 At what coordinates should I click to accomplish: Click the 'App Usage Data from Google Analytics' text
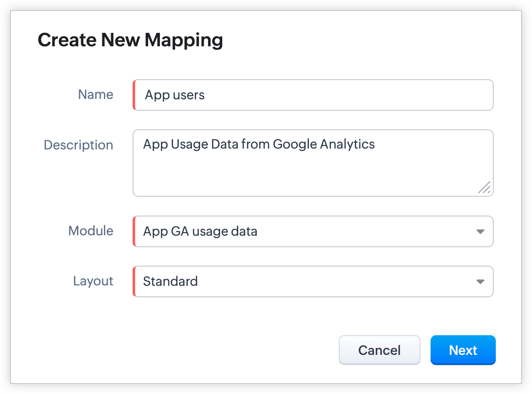pyautogui.click(x=259, y=144)
